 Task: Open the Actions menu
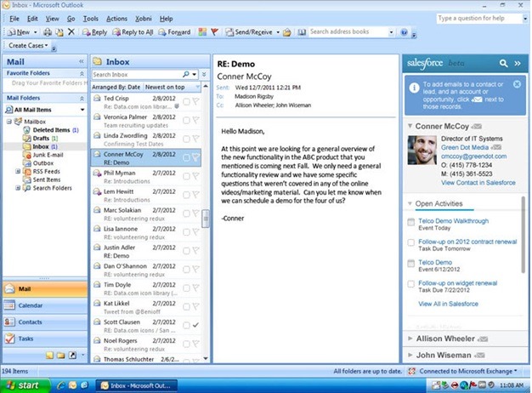(116, 19)
